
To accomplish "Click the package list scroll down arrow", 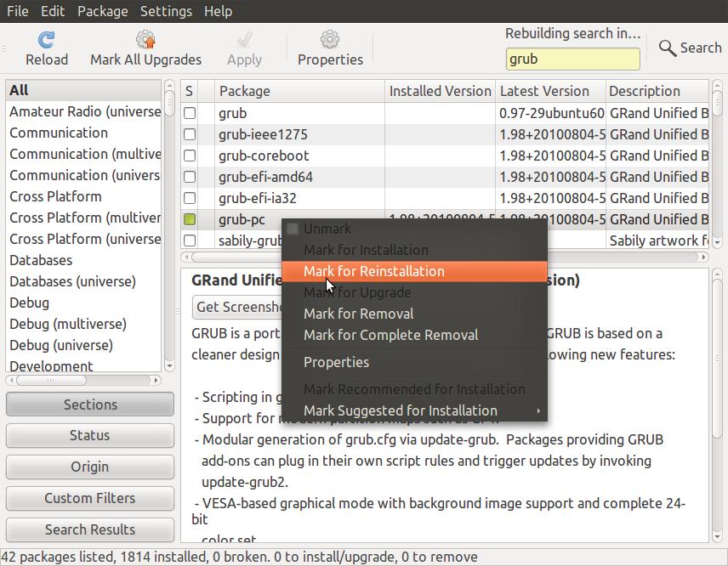I will coord(717,242).
